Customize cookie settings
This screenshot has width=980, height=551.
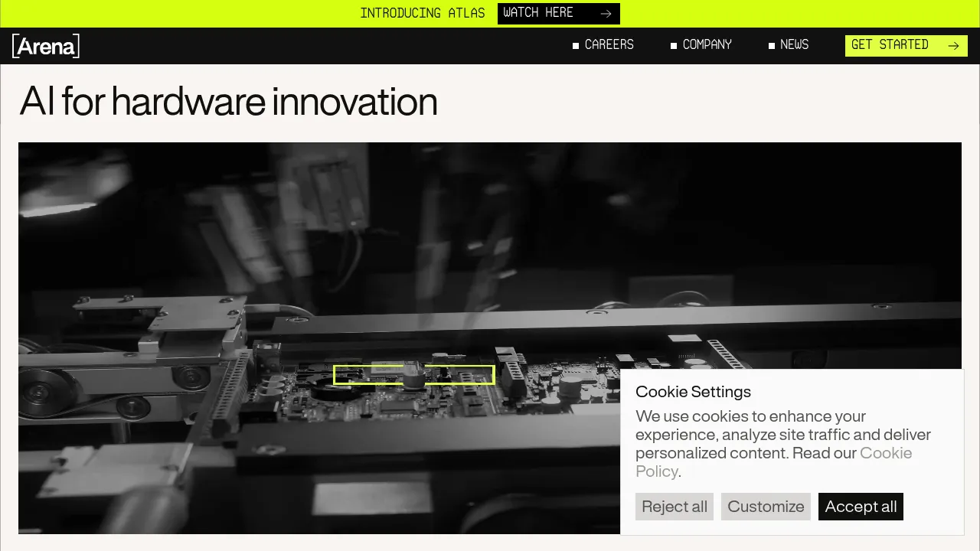click(766, 507)
